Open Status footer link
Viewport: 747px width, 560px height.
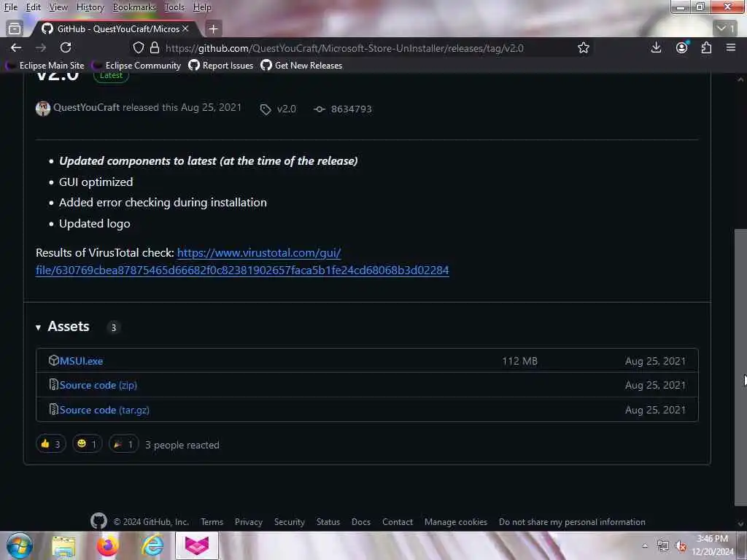[328, 522]
